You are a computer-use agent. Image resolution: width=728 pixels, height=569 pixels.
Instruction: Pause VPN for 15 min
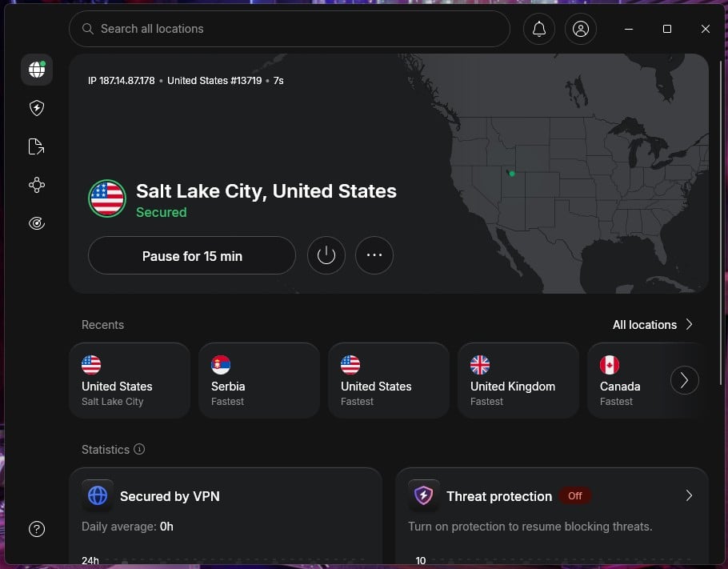pos(192,255)
